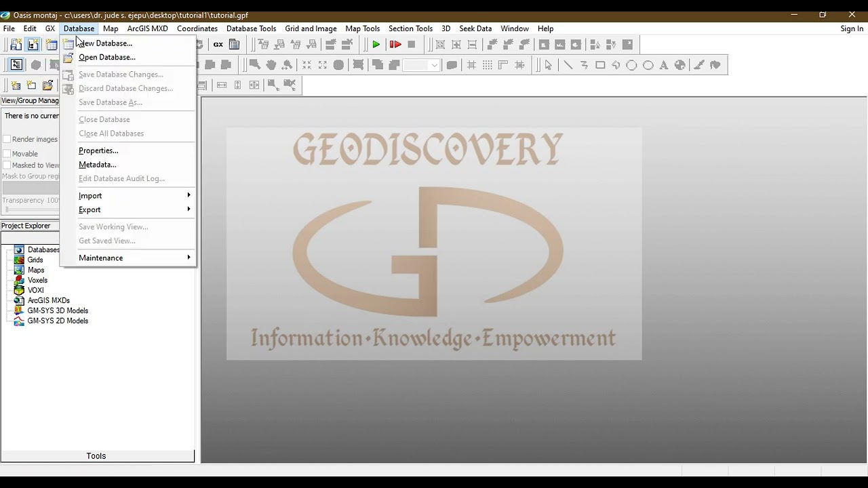
Task: Toggle the Masked to View checkbox
Action: pyautogui.click(x=7, y=165)
